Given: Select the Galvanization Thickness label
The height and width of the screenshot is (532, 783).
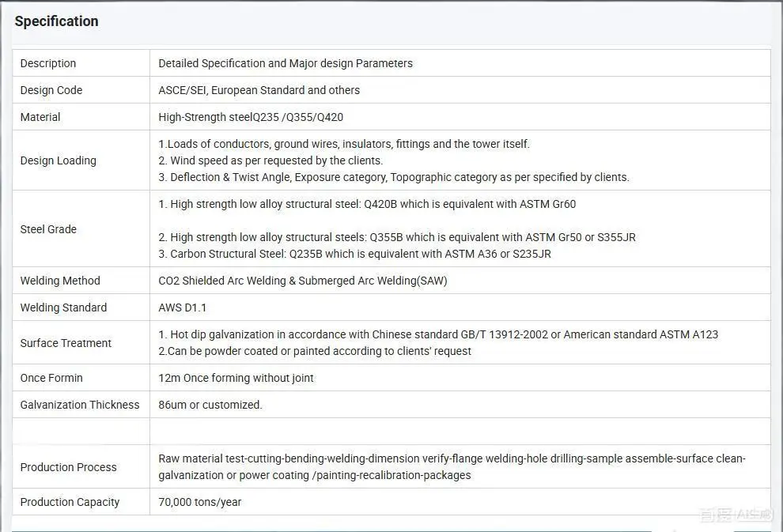Looking at the screenshot, I should (80, 405).
